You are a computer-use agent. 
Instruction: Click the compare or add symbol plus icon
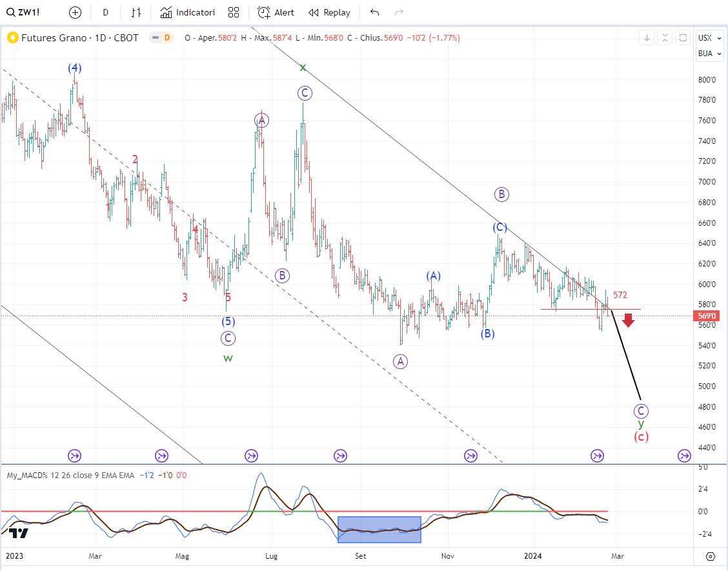(75, 12)
